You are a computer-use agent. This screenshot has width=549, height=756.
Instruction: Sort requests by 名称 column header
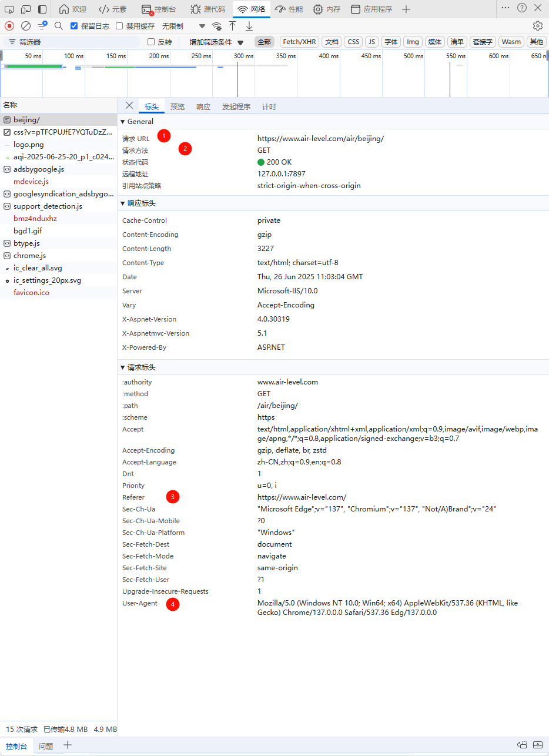(x=59, y=105)
